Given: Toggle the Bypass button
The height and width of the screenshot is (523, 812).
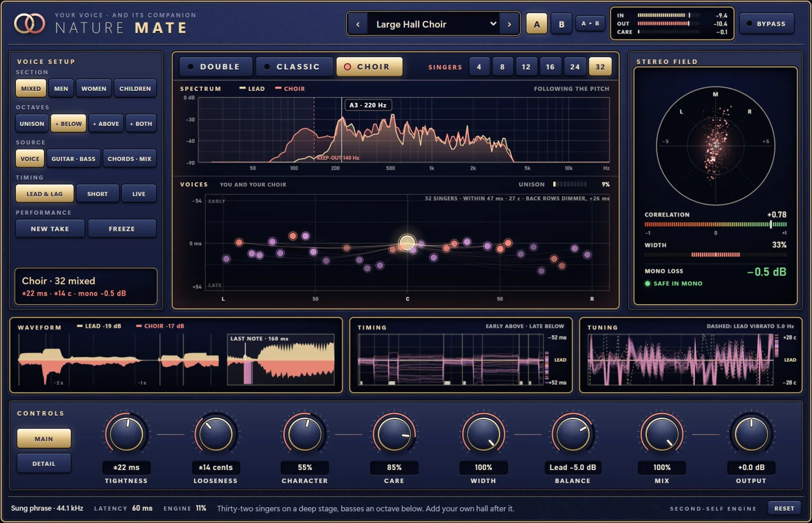Looking at the screenshot, I should coord(766,24).
